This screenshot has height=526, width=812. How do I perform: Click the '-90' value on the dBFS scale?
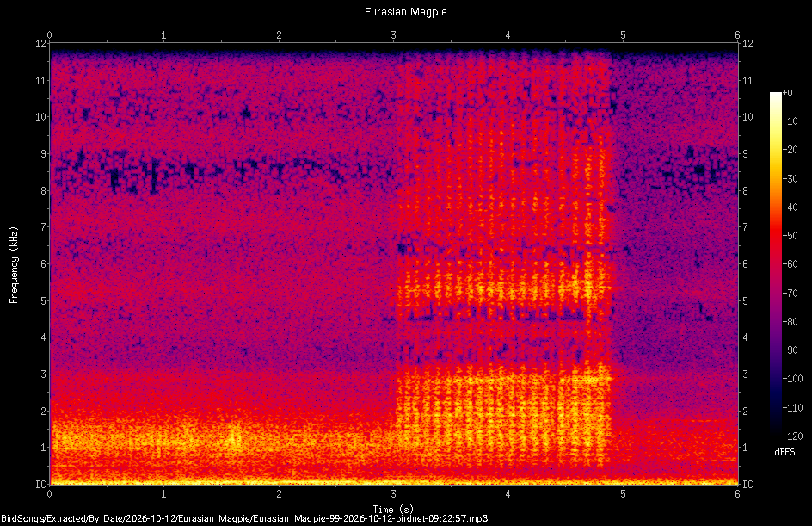click(x=790, y=350)
